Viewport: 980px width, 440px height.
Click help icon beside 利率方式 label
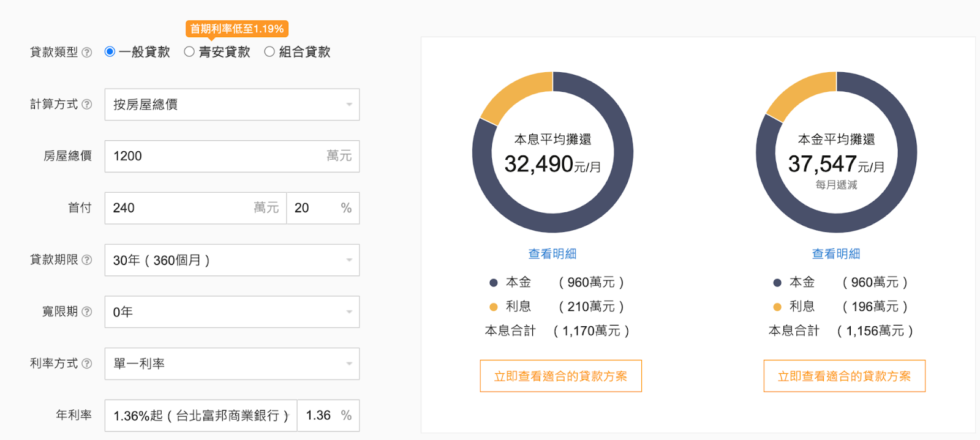click(x=87, y=364)
